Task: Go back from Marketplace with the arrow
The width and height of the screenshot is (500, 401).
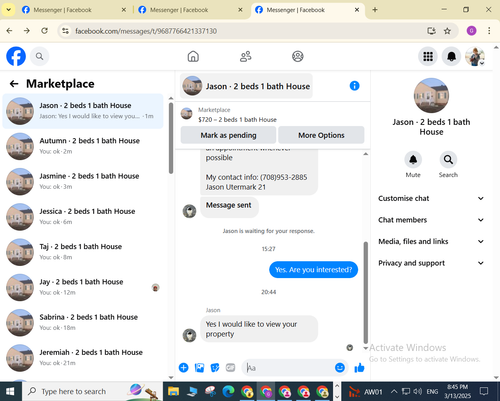Action: coord(14,84)
